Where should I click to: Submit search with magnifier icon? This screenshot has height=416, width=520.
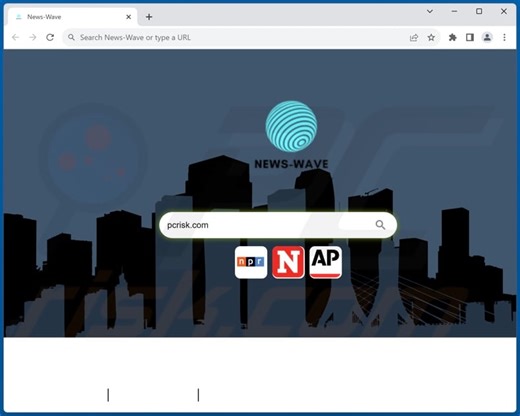(x=380, y=225)
